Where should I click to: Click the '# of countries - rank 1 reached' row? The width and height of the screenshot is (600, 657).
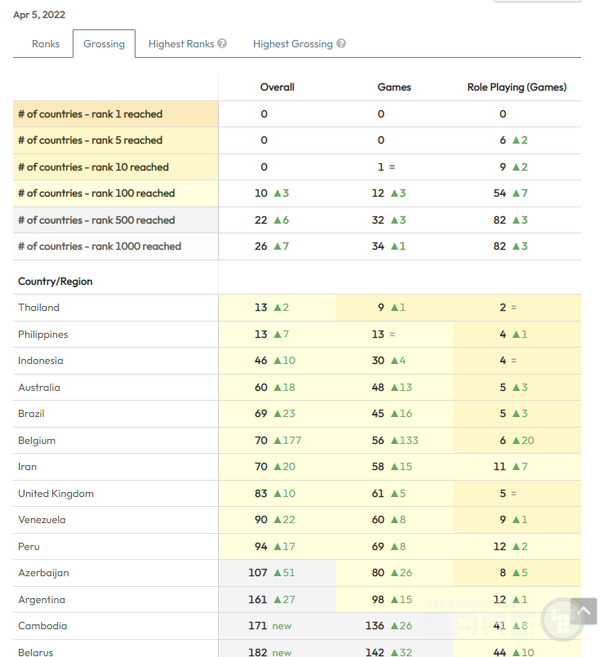click(90, 114)
